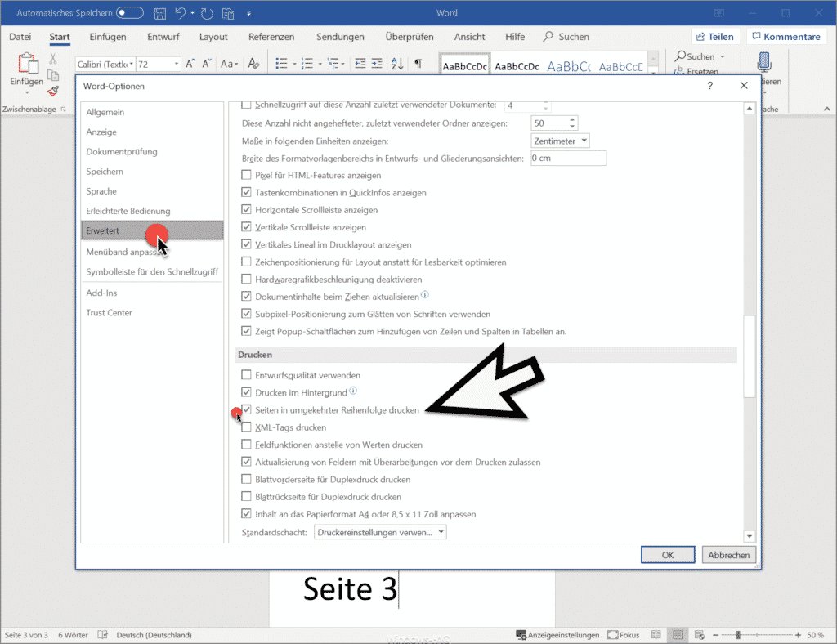The height and width of the screenshot is (644, 837).
Task: Check Blattvorderseite für Duplexdruck drucken
Action: click(x=246, y=479)
